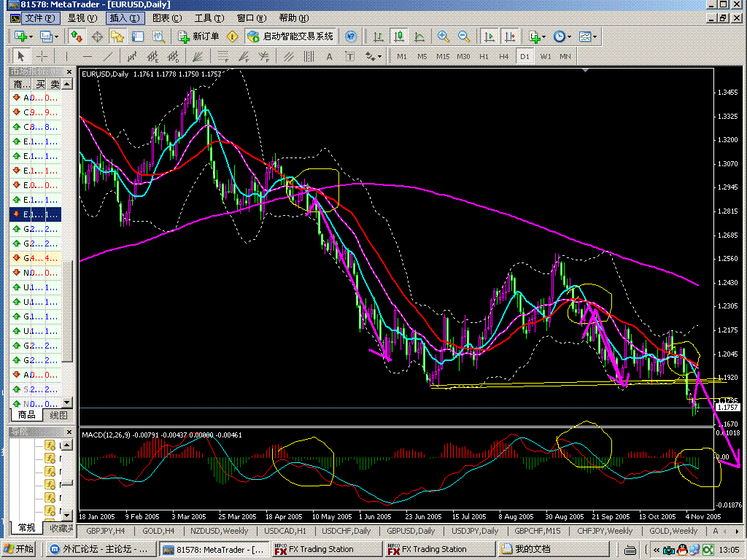
Task: Expand the chart templates dropdown
Action: pyautogui.click(x=595, y=36)
